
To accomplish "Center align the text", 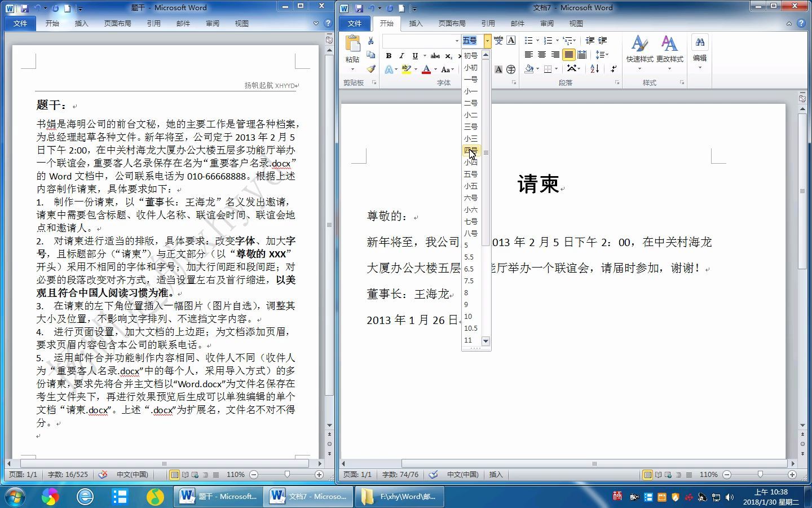I will pyautogui.click(x=542, y=55).
